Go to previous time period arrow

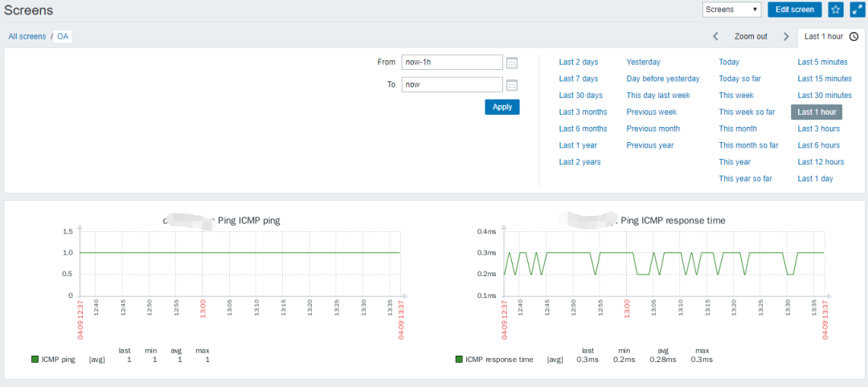(x=715, y=36)
